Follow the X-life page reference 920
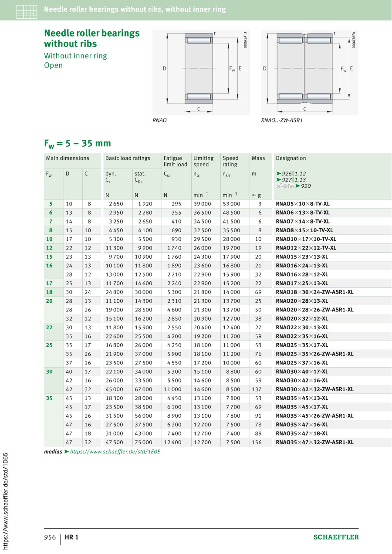 [302, 186]
